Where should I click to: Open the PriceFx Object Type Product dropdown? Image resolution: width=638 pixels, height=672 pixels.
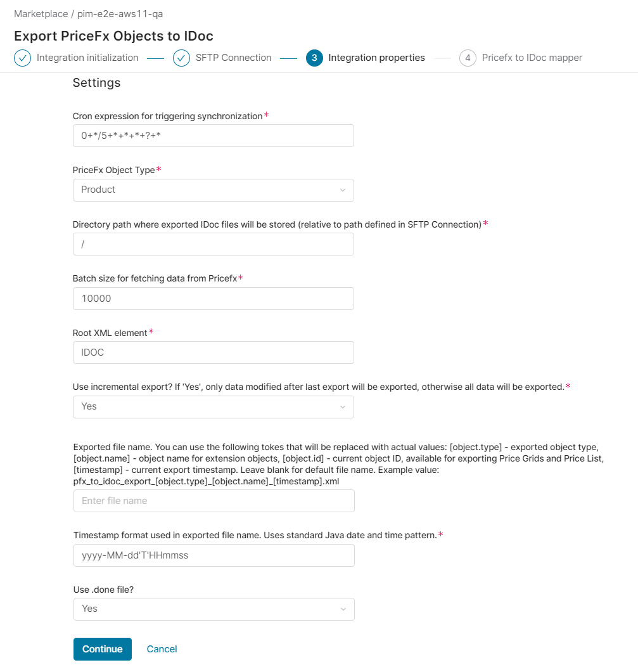[214, 190]
